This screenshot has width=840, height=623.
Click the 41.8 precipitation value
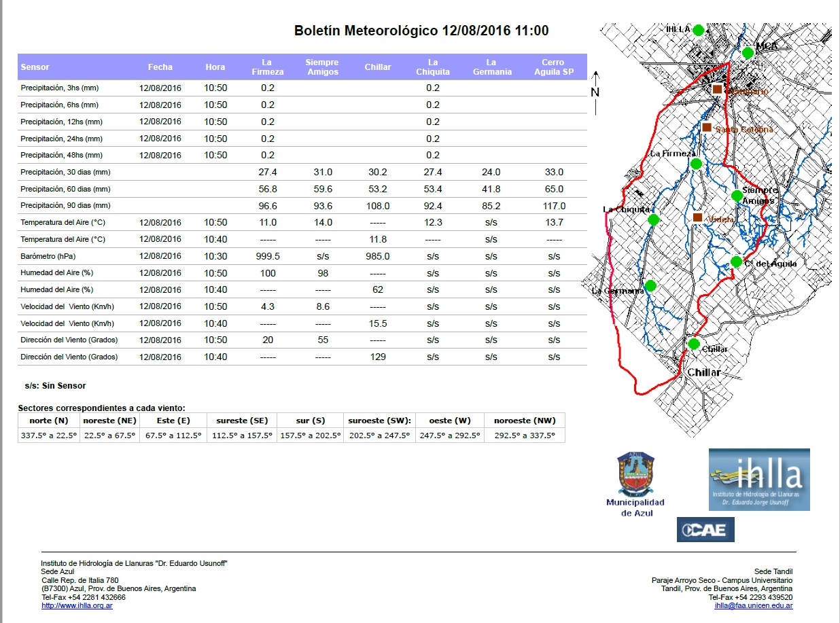point(491,189)
